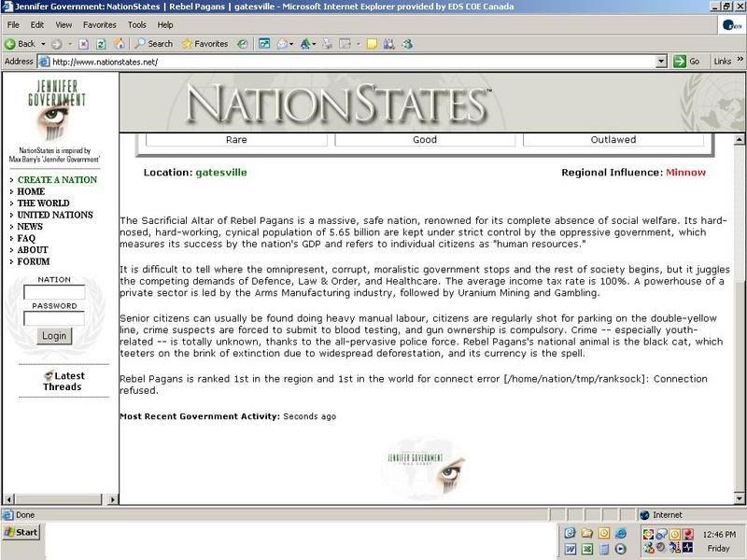Click the HOME sidebar link
This screenshot has width=747, height=560.
tap(31, 191)
